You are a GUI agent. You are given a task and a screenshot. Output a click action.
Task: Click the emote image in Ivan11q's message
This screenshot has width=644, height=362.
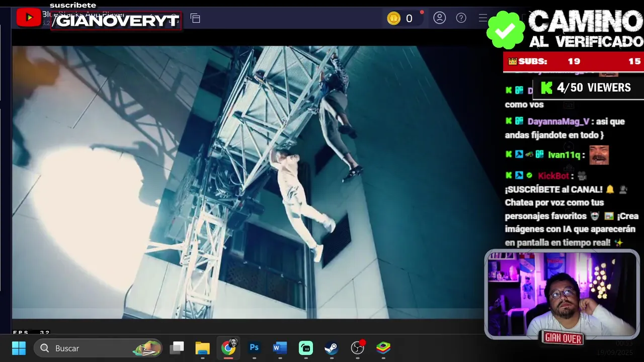[x=599, y=155]
